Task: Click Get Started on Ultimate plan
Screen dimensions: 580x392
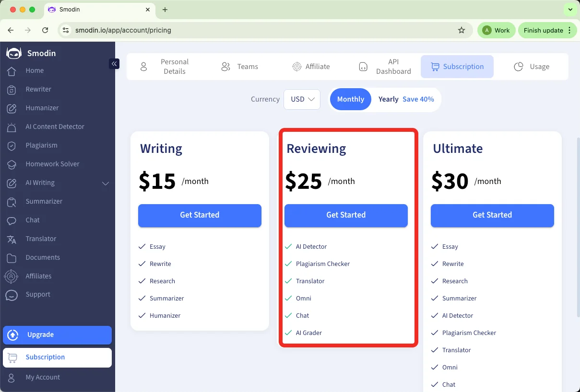Action: (492, 215)
